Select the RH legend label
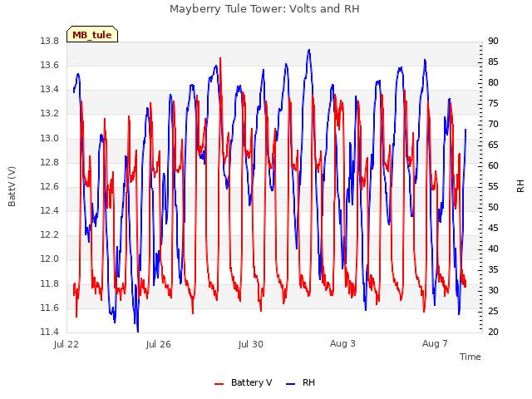The width and height of the screenshot is (532, 399). [x=308, y=382]
